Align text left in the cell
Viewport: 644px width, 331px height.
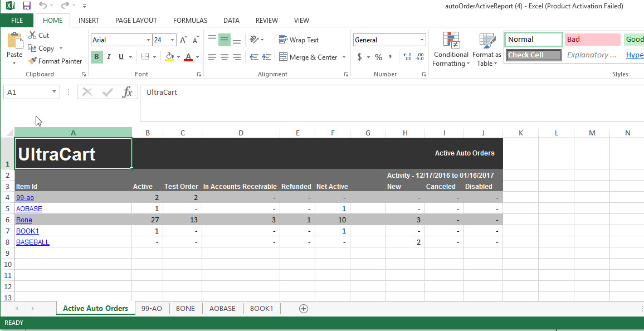point(212,57)
